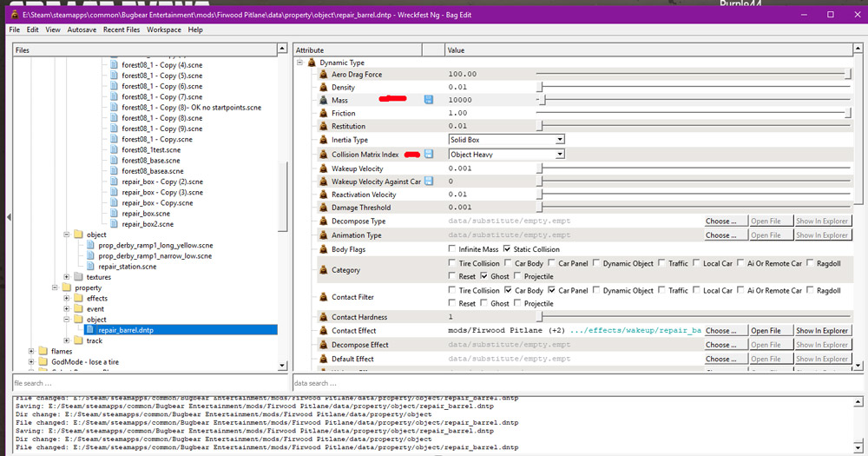Click the save disk icon in Collision Matrix Index row

point(429,154)
